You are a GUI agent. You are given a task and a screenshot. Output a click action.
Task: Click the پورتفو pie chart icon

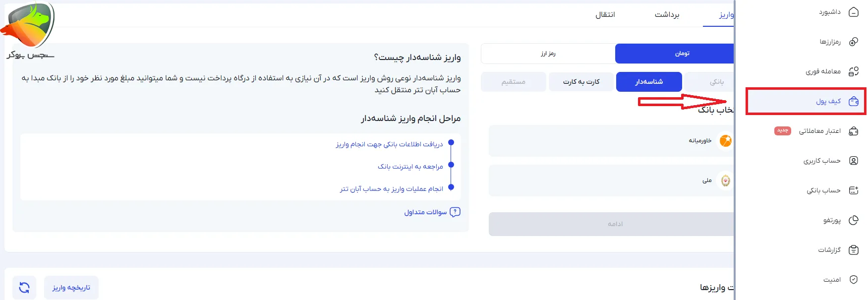tap(854, 220)
